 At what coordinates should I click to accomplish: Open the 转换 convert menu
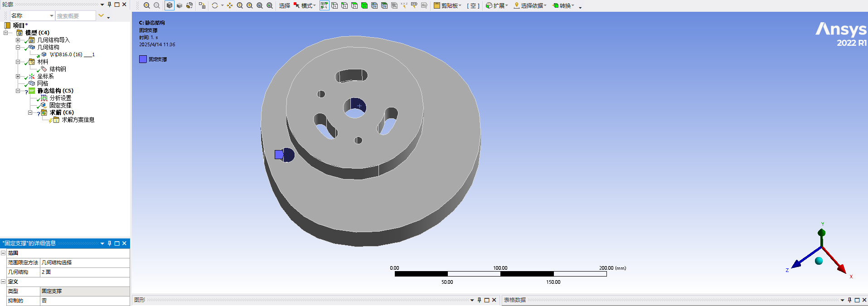563,5
